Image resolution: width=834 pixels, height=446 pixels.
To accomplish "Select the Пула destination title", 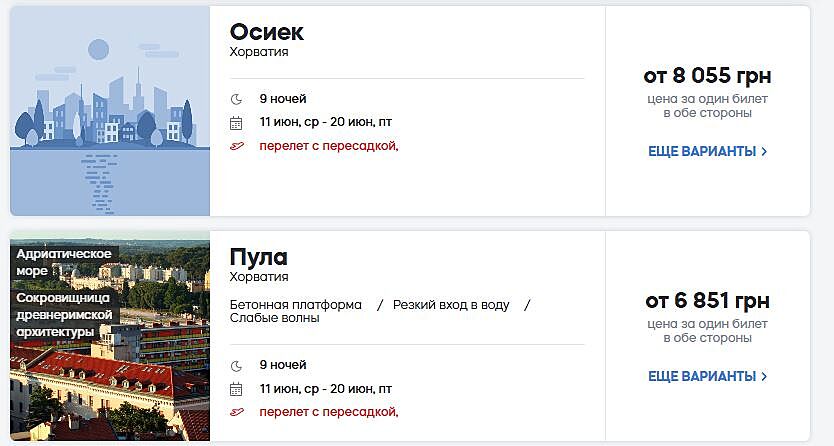I will coord(258,257).
